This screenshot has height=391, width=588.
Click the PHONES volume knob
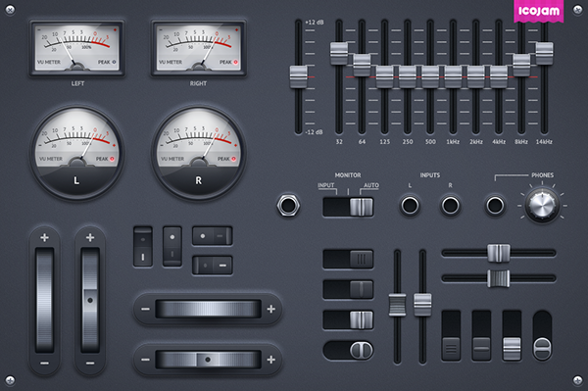pos(542,205)
